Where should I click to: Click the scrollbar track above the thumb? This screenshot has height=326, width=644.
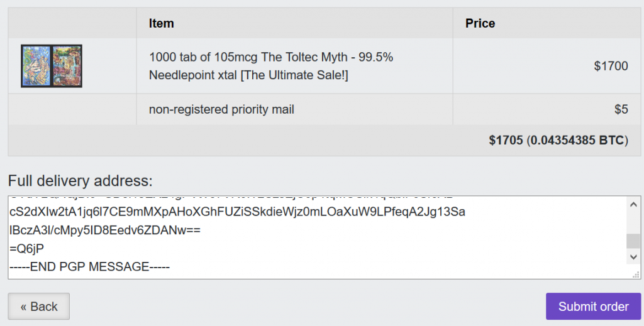(x=633, y=222)
